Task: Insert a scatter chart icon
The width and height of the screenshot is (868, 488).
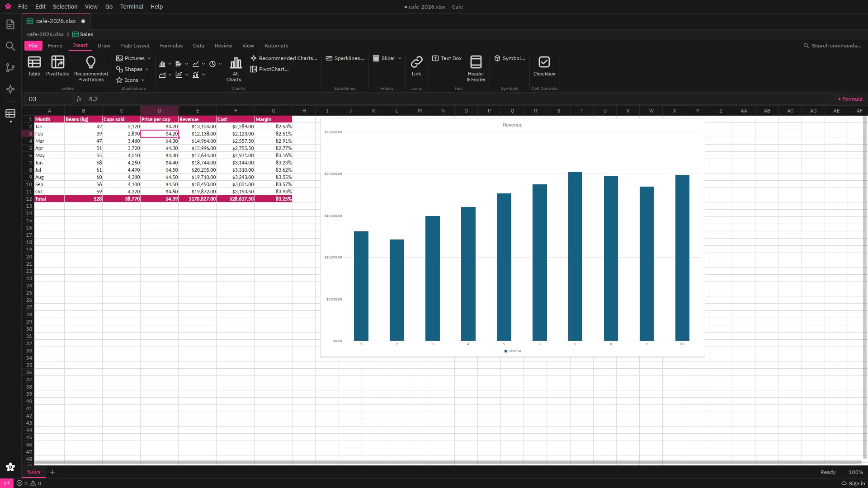Action: pos(179,75)
